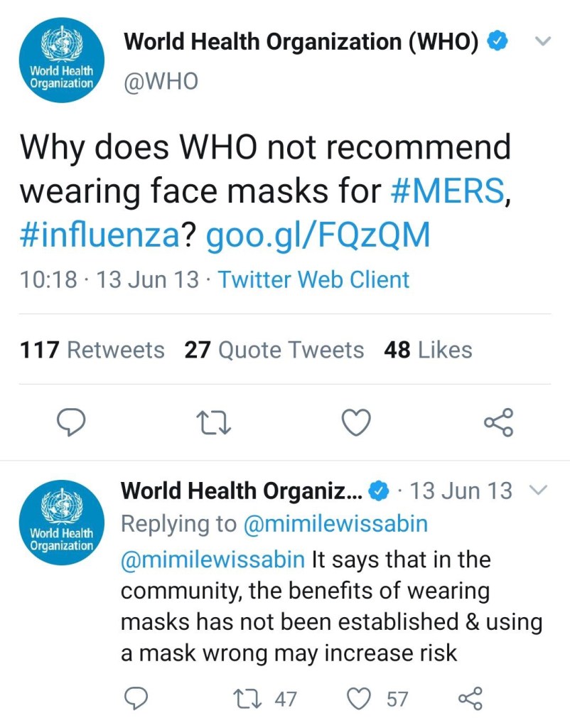Open the Twitter Web Client source link
The height and width of the screenshot is (728, 570).
click(313, 279)
